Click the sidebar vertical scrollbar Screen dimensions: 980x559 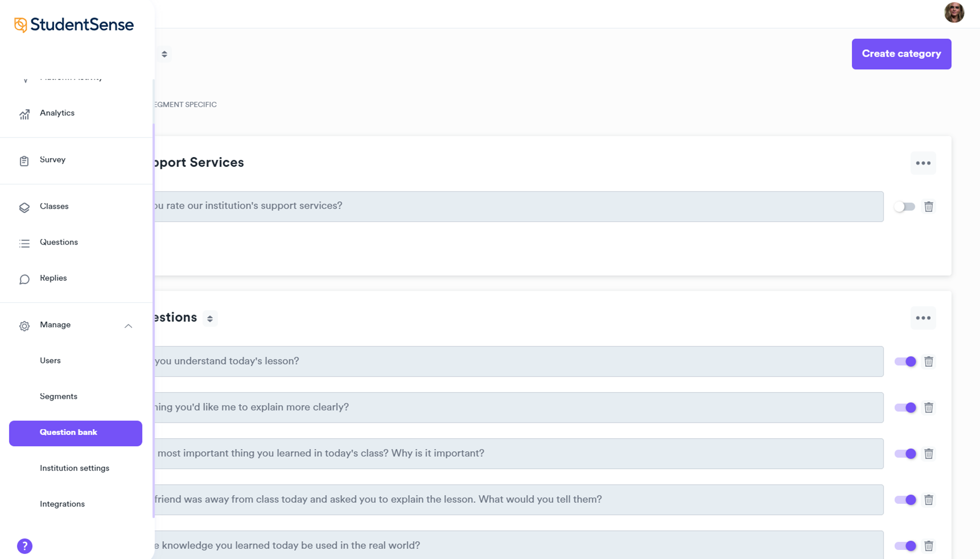[x=153, y=318]
